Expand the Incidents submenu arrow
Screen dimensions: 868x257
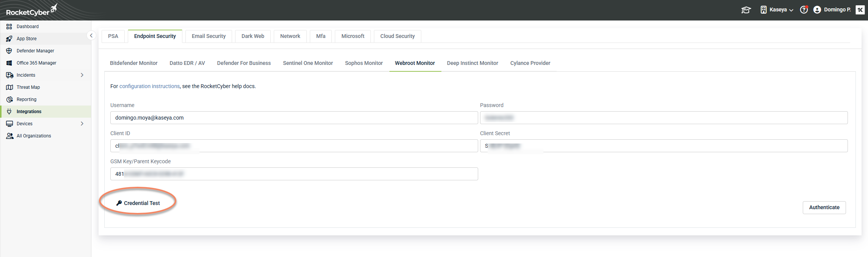click(82, 75)
